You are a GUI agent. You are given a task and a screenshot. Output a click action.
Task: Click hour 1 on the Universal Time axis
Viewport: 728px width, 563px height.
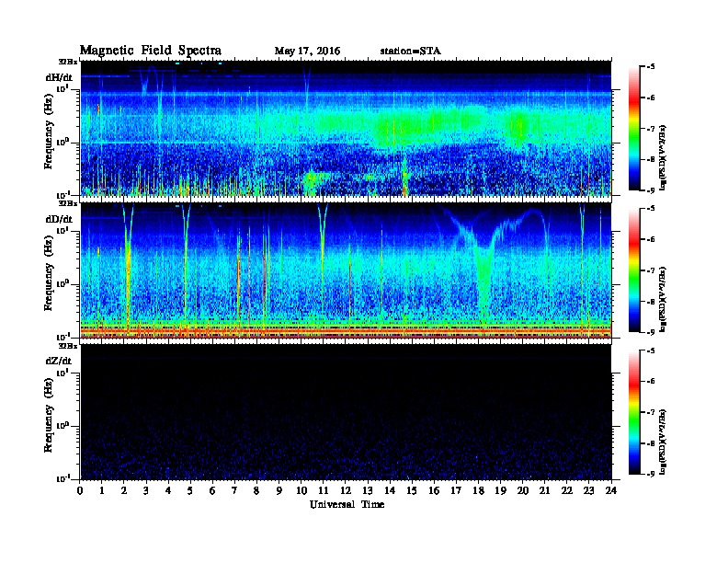tap(102, 491)
